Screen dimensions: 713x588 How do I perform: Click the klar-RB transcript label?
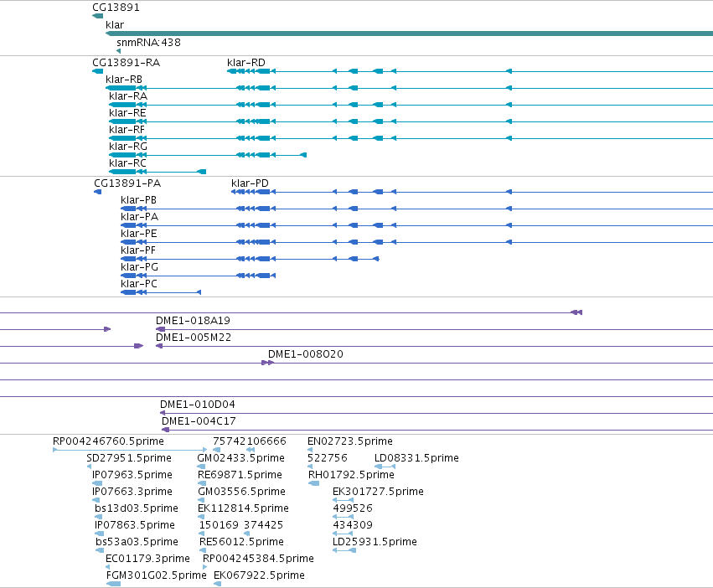124,79
